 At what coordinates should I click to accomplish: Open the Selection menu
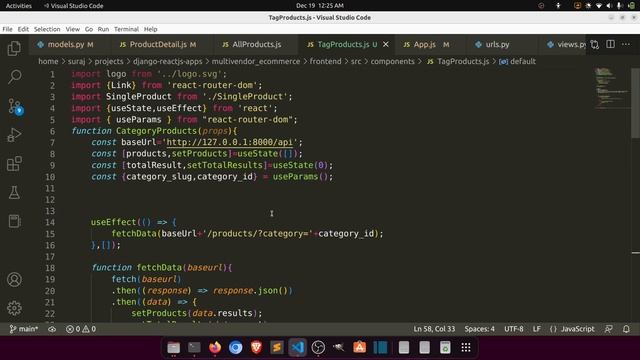pyautogui.click(x=47, y=29)
